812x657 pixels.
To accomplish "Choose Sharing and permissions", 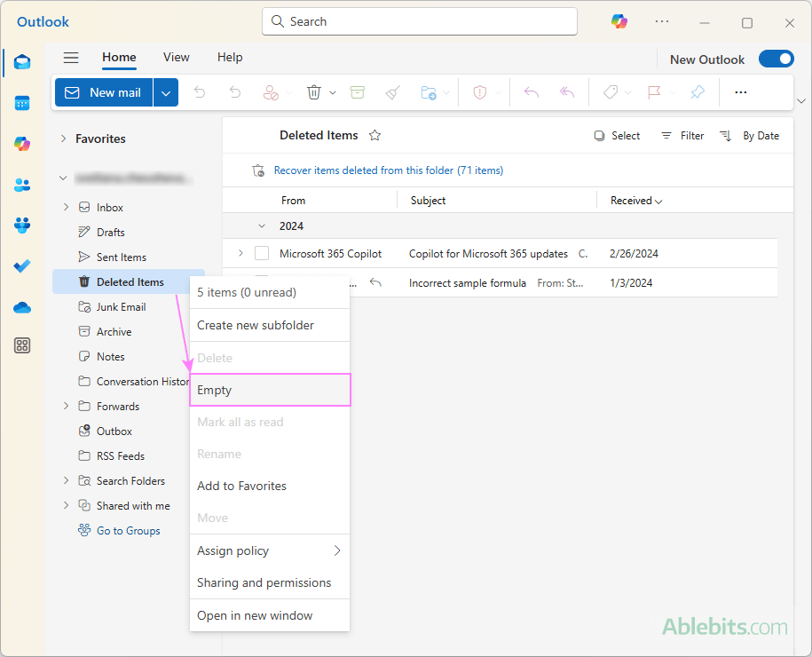I will coord(270,583).
